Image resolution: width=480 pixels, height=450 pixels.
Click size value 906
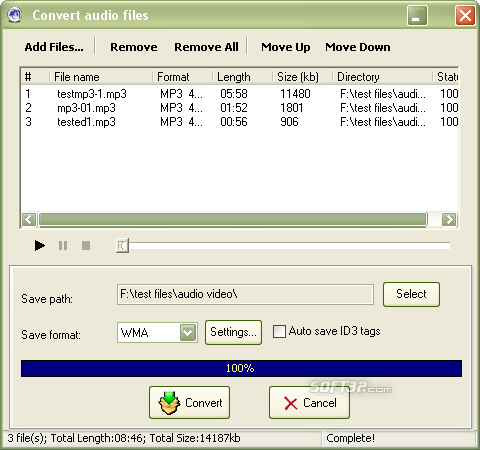[289, 122]
